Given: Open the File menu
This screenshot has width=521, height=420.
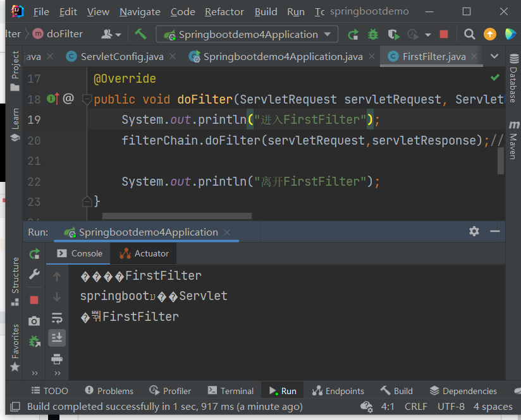Looking at the screenshot, I should tap(41, 12).
